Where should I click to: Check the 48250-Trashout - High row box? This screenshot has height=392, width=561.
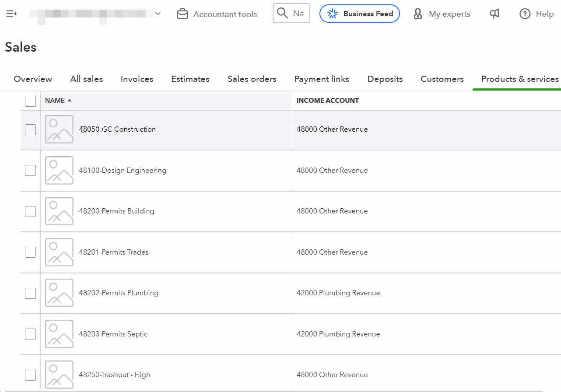coord(30,375)
